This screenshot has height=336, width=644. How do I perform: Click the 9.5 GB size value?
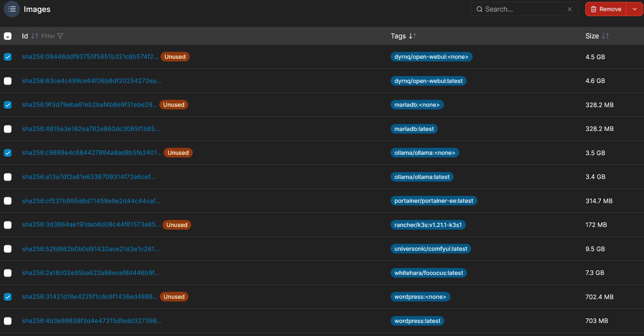(x=595, y=249)
